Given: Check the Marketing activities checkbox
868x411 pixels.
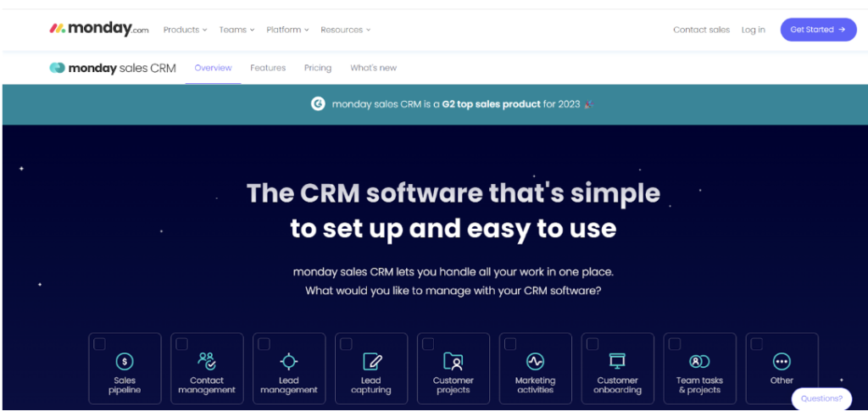Looking at the screenshot, I should click(509, 344).
